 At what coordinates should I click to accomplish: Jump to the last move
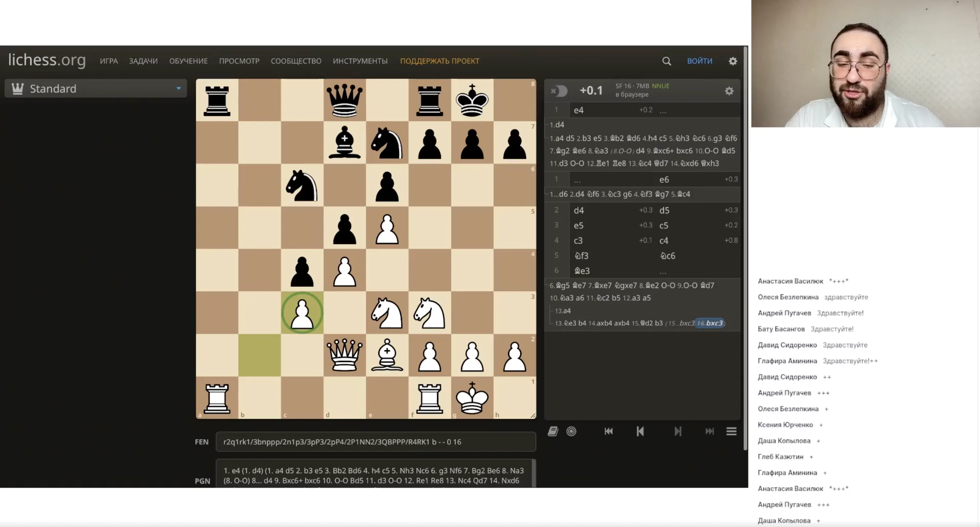[x=709, y=431]
